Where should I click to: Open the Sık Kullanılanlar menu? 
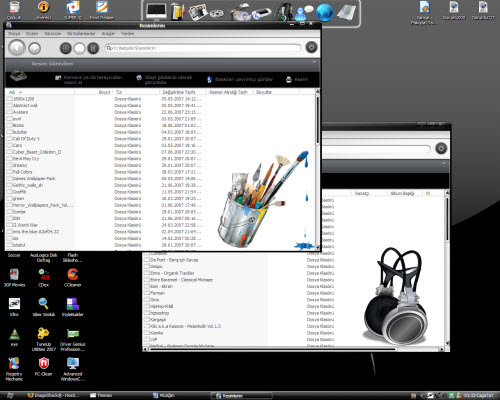81,34
